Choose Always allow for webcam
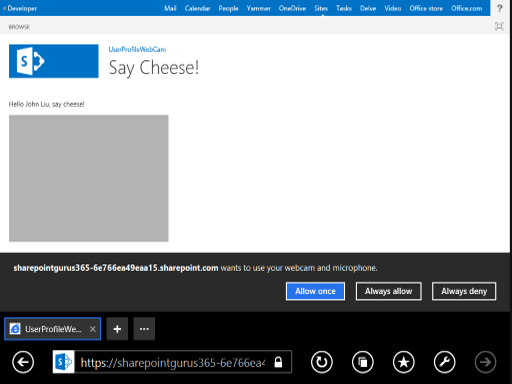 tap(389, 291)
